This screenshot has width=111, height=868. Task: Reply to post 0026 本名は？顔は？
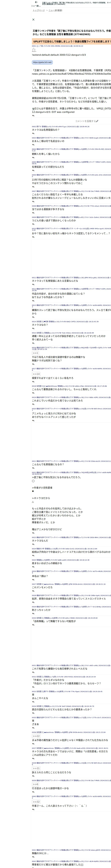tap(33, 580)
